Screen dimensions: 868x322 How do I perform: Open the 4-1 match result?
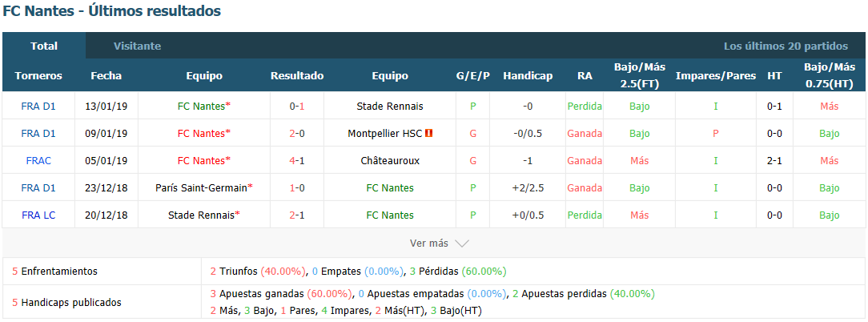297,161
